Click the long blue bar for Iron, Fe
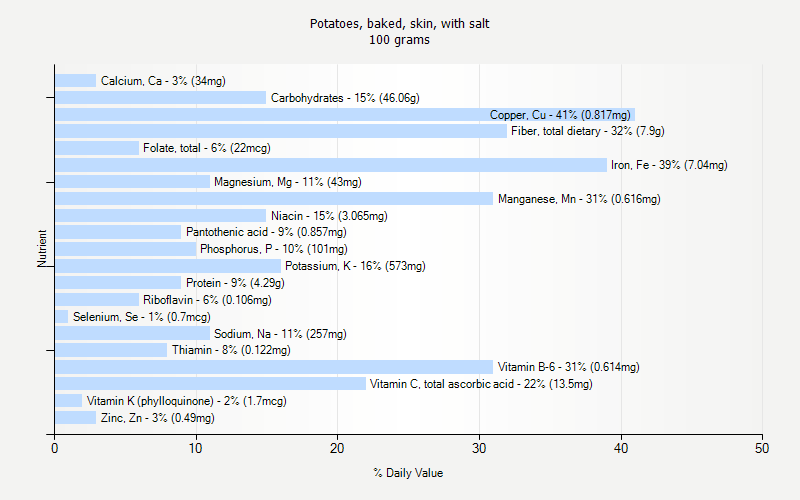The height and width of the screenshot is (500, 800). click(331, 165)
